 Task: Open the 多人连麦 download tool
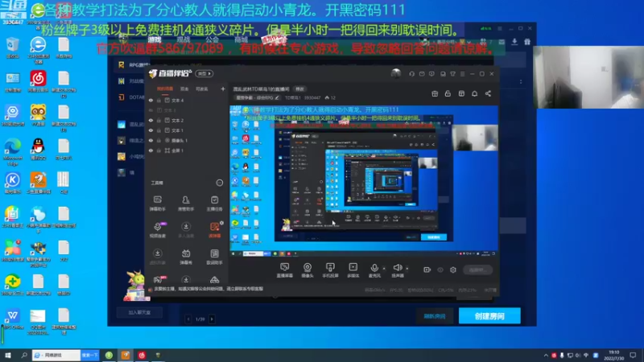click(x=186, y=230)
